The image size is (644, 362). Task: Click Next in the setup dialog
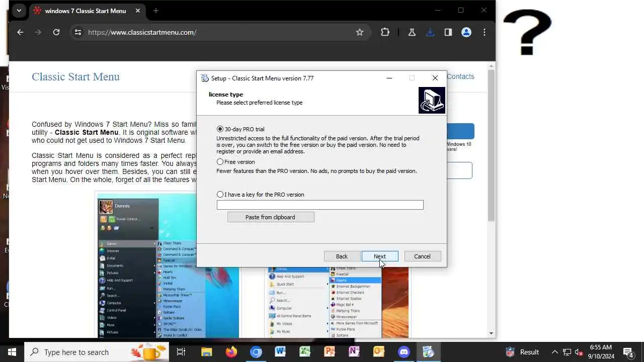[x=380, y=256]
